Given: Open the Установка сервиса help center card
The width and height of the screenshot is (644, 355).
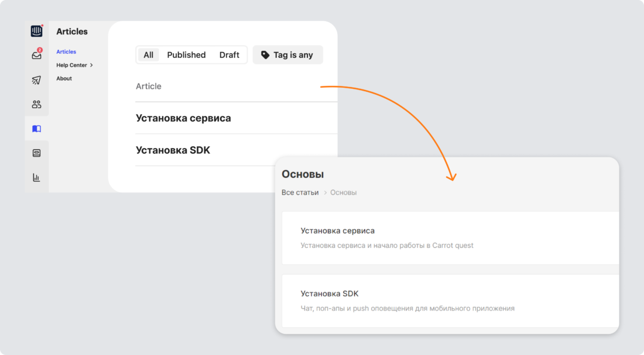Looking at the screenshot, I should (450, 238).
